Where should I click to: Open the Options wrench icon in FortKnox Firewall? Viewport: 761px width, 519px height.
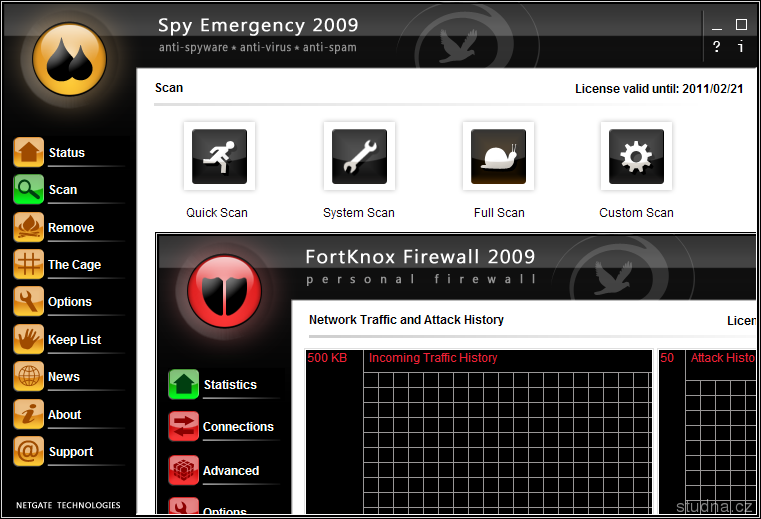(x=183, y=506)
